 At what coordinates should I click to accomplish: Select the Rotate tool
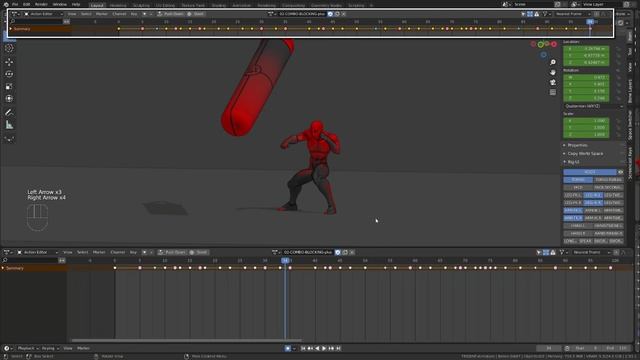coord(9,74)
